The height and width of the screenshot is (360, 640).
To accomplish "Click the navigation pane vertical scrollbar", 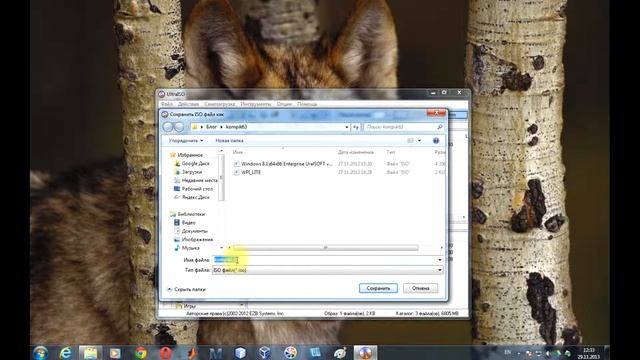I will 221,178.
